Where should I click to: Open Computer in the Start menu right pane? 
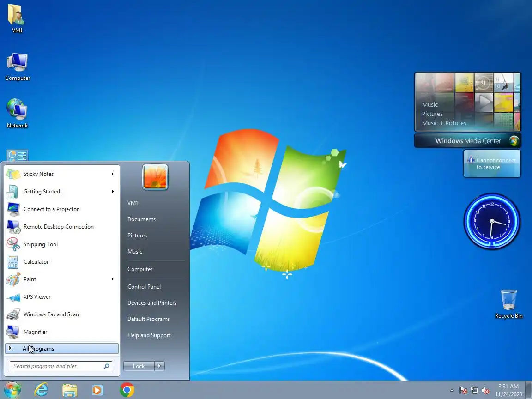140,269
